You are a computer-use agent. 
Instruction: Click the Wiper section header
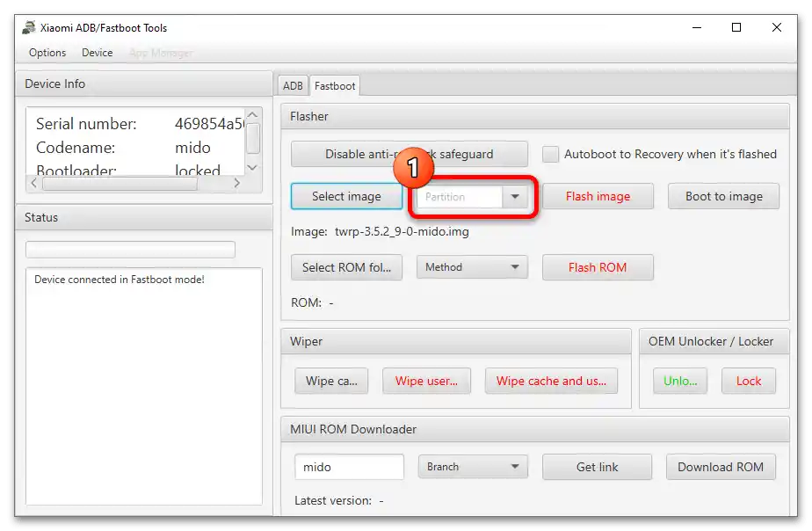click(456, 341)
